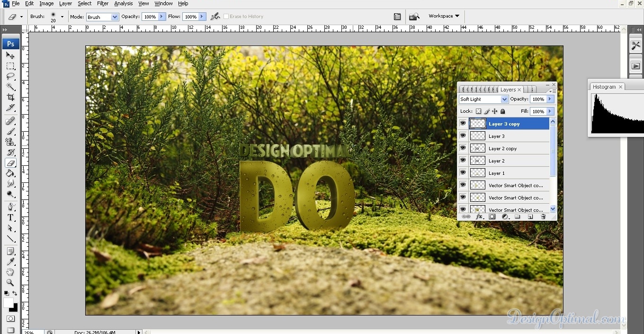
Task: Open the Flow slider arrow
Action: (203, 17)
